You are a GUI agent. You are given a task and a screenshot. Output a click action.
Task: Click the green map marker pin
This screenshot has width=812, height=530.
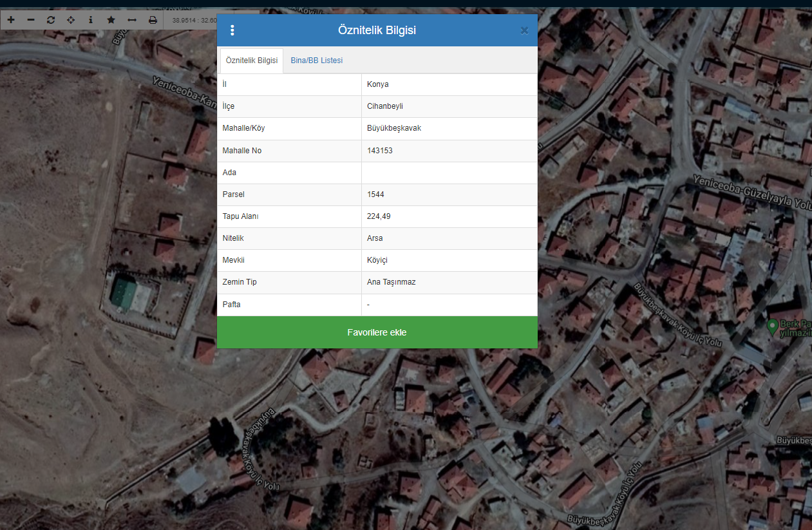pos(772,326)
